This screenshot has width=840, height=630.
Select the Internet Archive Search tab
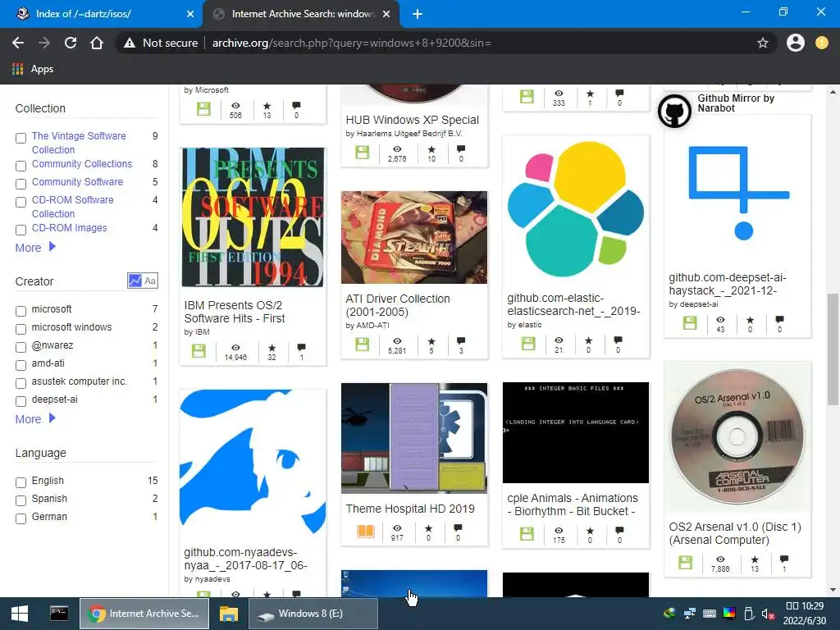coord(301,14)
